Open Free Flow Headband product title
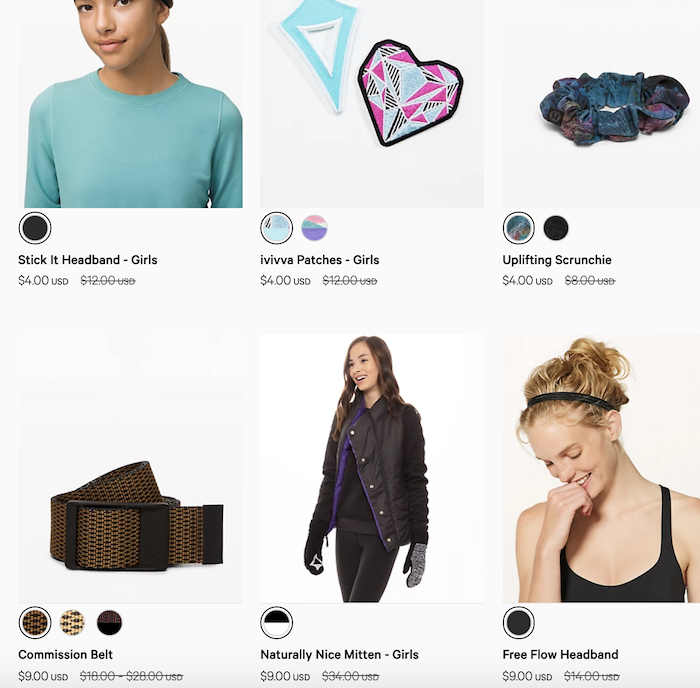700x688 pixels. [x=560, y=655]
